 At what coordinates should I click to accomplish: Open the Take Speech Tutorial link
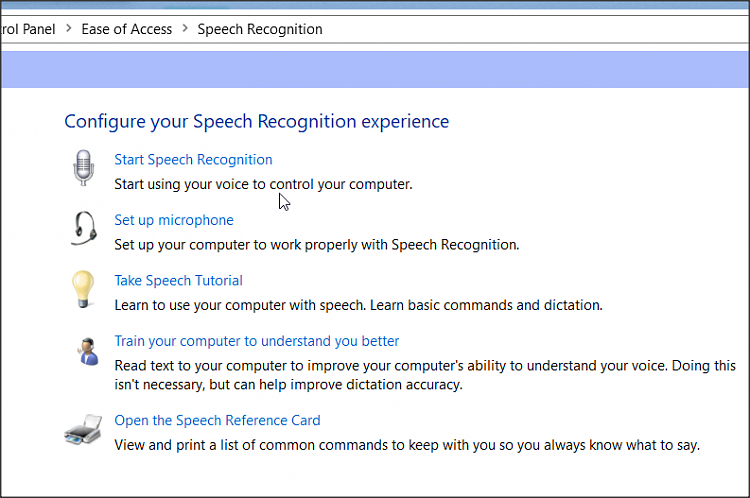point(178,281)
